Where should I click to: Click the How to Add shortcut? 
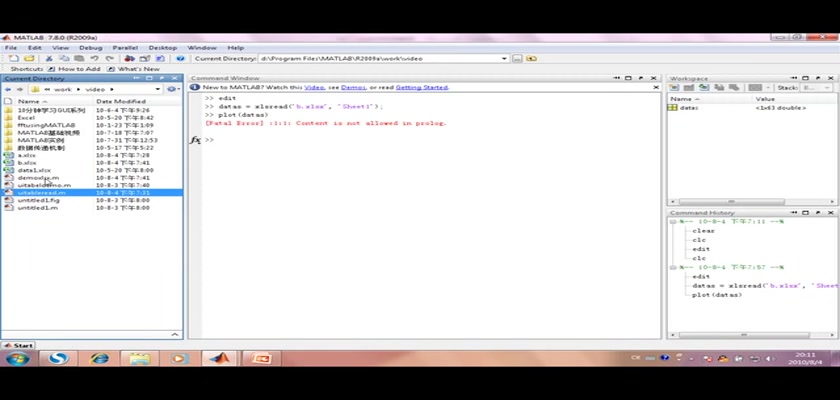click(x=74, y=69)
